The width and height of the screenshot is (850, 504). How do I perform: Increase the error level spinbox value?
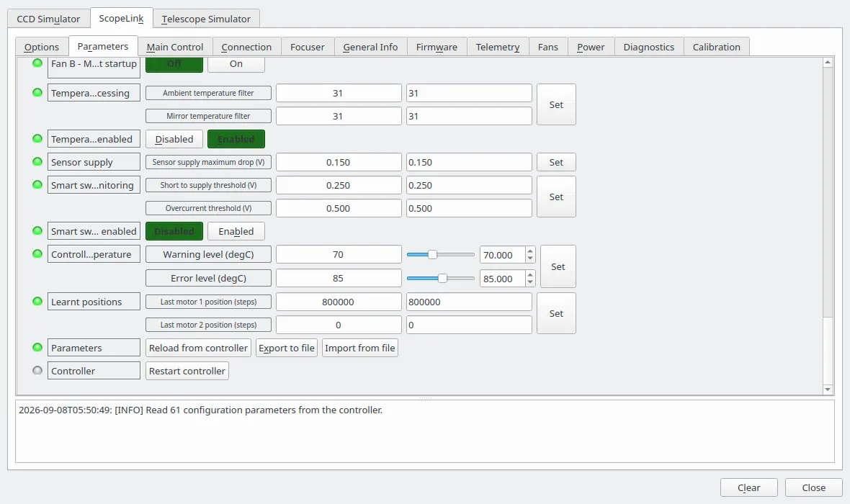(530, 275)
